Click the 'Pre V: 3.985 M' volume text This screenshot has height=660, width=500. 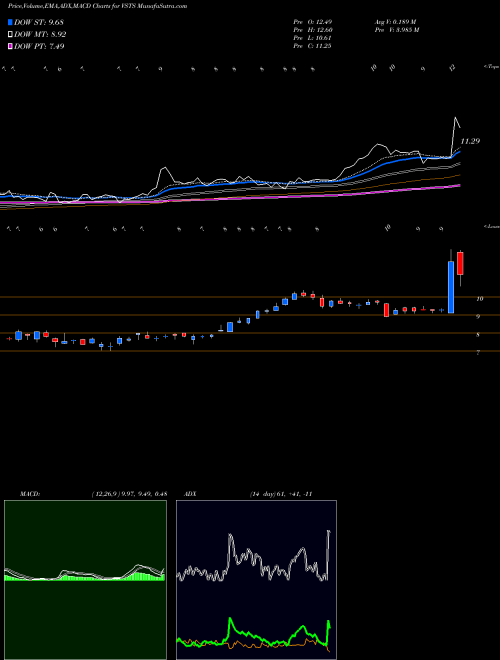tap(396, 30)
